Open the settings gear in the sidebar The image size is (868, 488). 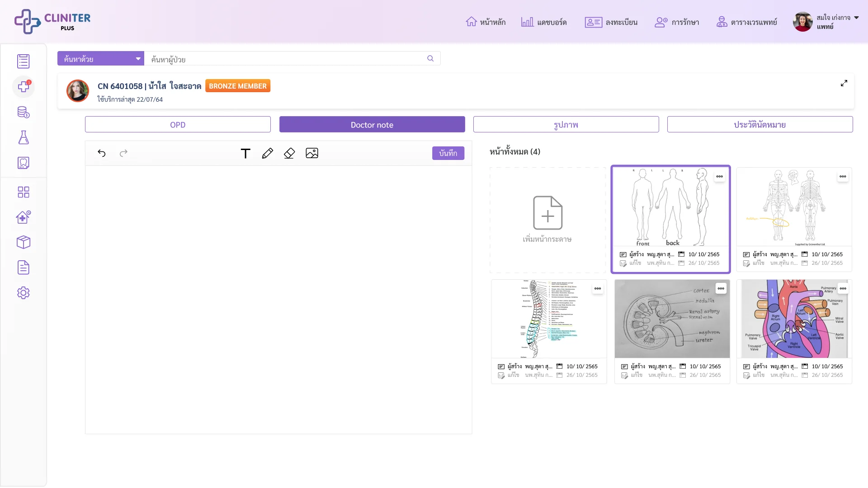pos(24,293)
